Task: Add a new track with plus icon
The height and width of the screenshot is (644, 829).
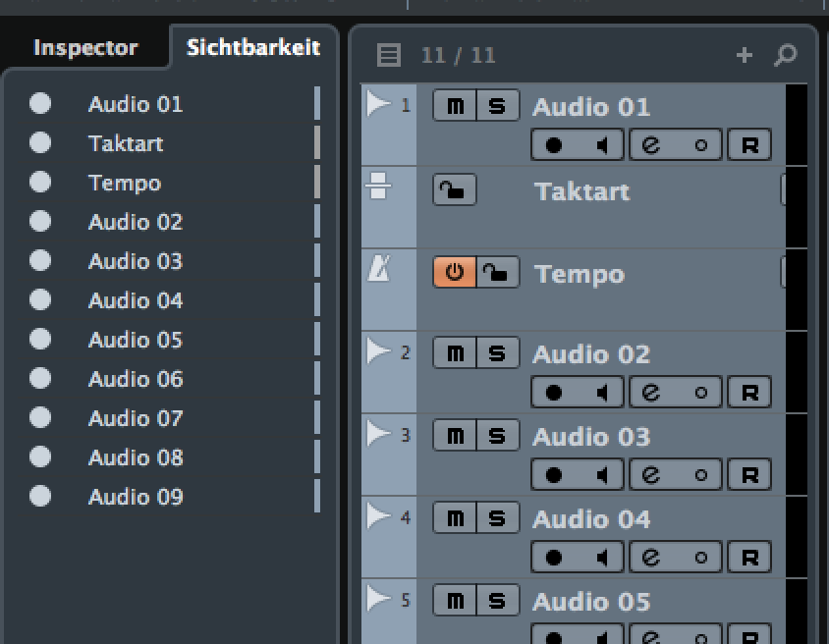Action: pyautogui.click(x=745, y=55)
